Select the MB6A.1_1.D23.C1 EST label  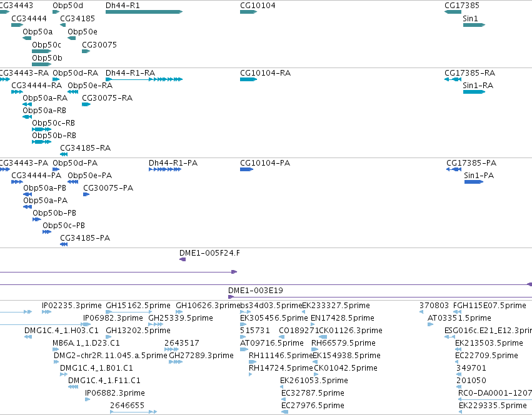tap(86, 343)
